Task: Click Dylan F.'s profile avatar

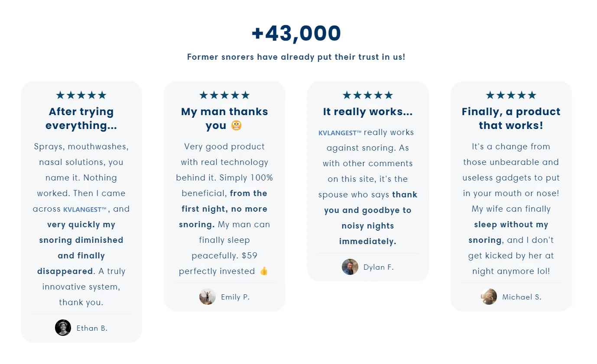Action: 350,267
